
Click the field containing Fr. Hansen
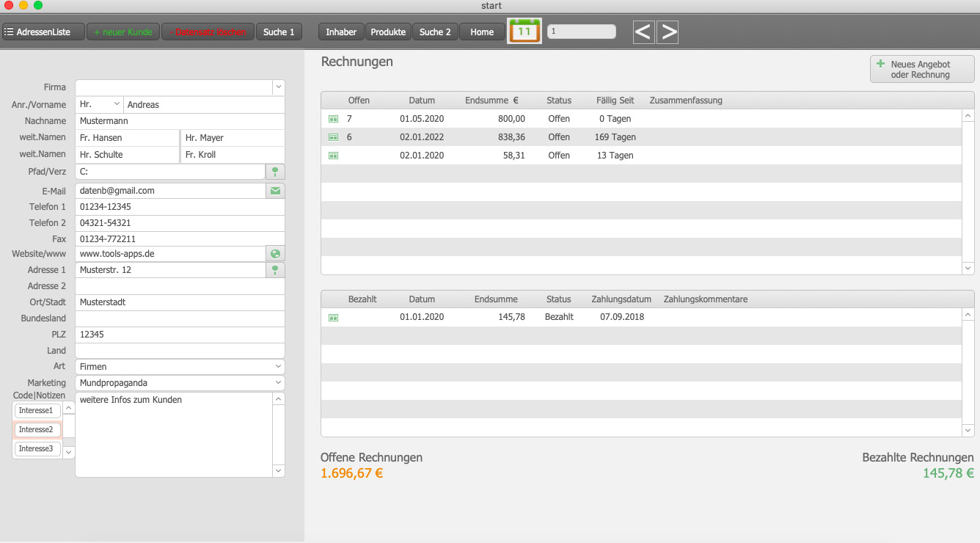tap(127, 138)
